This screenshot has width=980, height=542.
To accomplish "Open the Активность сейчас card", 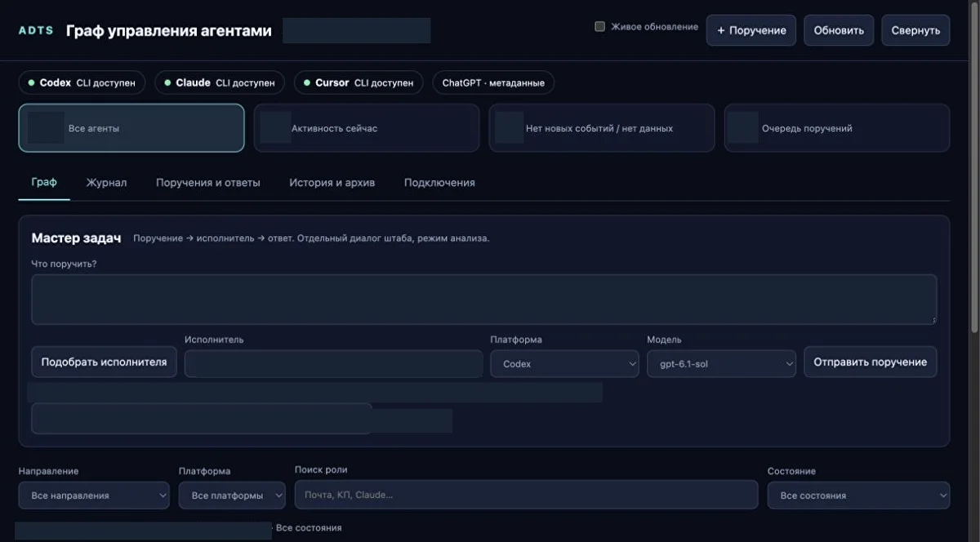I will pos(367,128).
